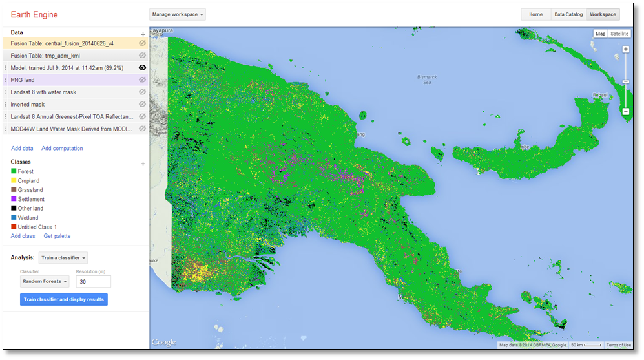Toggle visibility of tmp_adm_kml fusion table
This screenshot has height=360, width=644.
tap(142, 55)
